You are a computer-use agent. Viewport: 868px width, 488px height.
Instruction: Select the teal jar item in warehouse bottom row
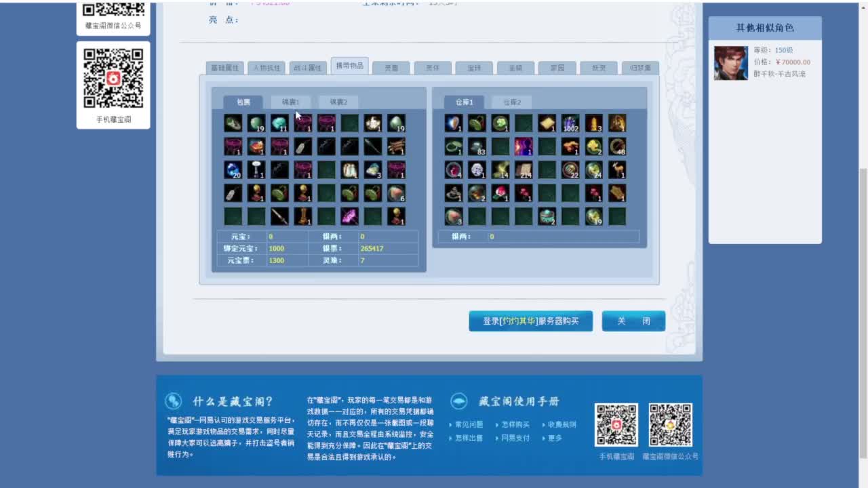[x=547, y=216]
